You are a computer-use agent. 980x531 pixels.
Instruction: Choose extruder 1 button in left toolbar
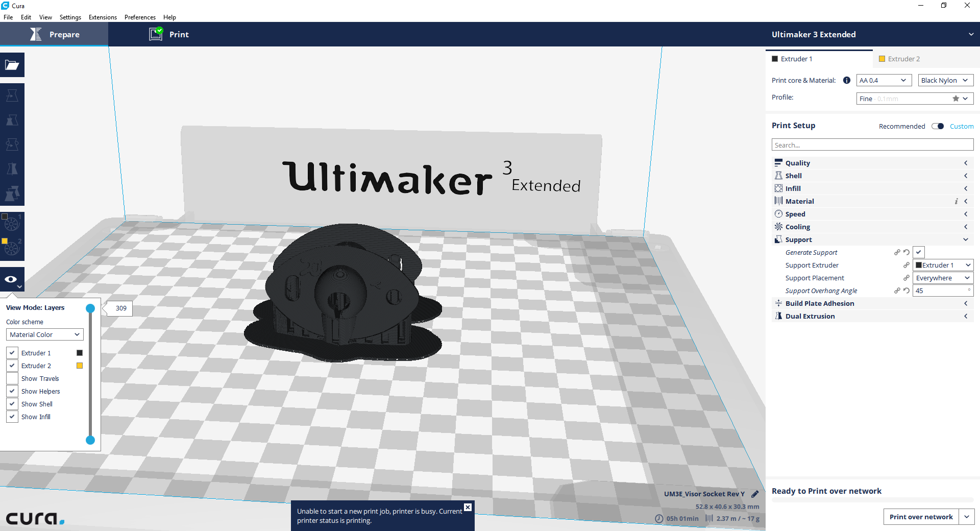[x=12, y=224]
